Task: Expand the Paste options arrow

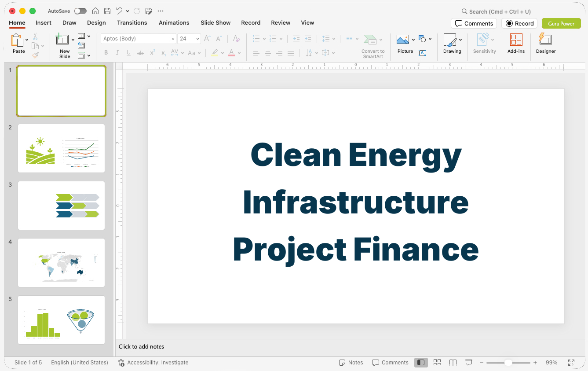Action: [27, 40]
